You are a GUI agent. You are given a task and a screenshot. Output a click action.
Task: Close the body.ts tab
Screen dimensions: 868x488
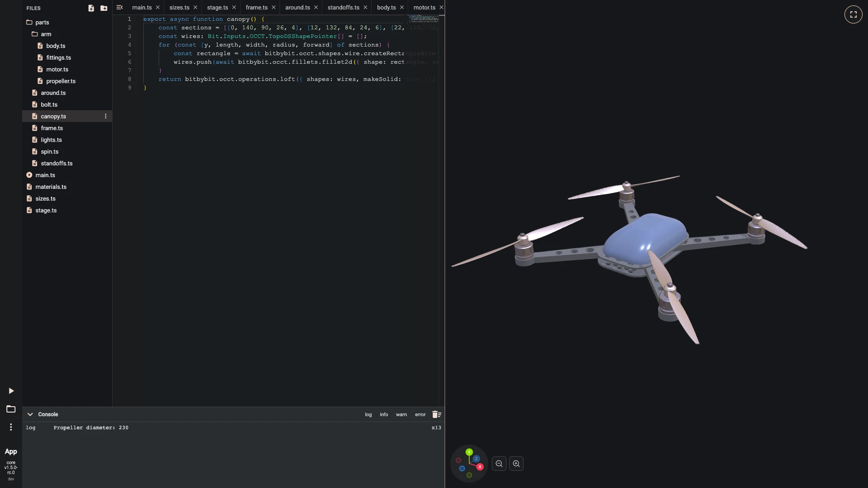coord(402,7)
